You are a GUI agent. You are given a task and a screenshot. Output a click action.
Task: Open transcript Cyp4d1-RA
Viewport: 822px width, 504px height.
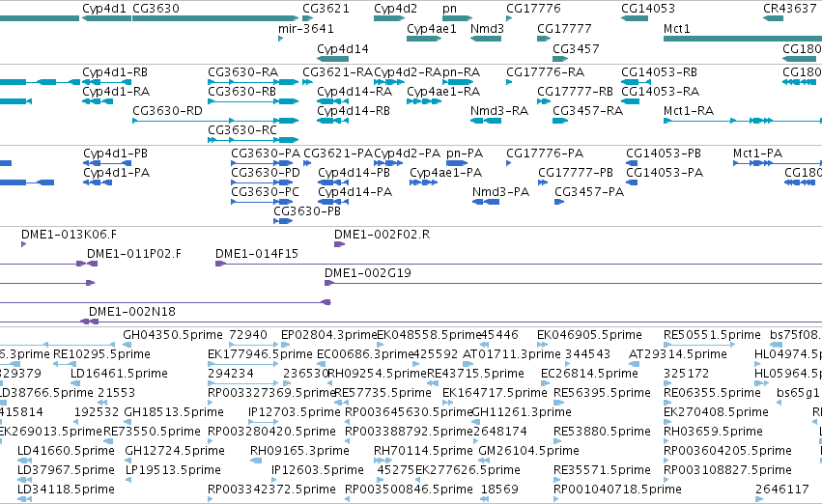coord(116,92)
